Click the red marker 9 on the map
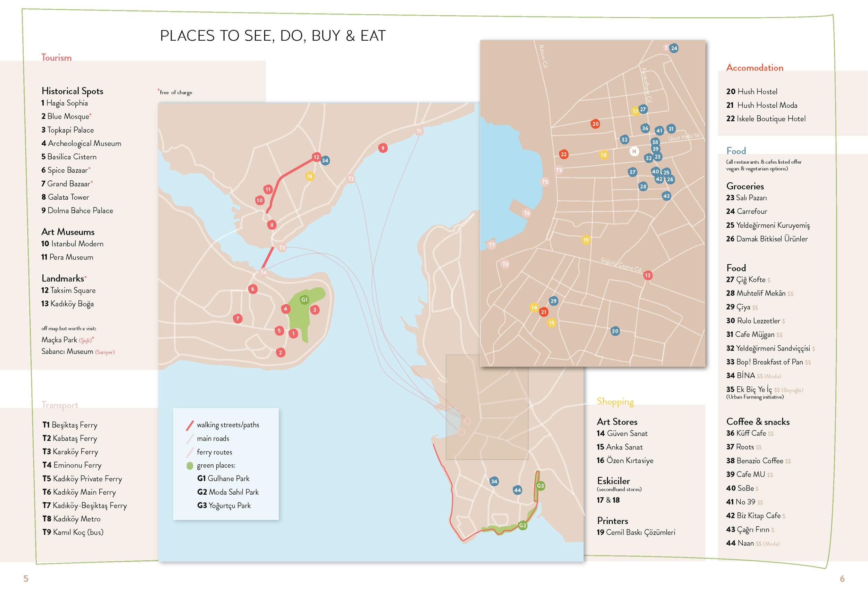 pos(383,148)
